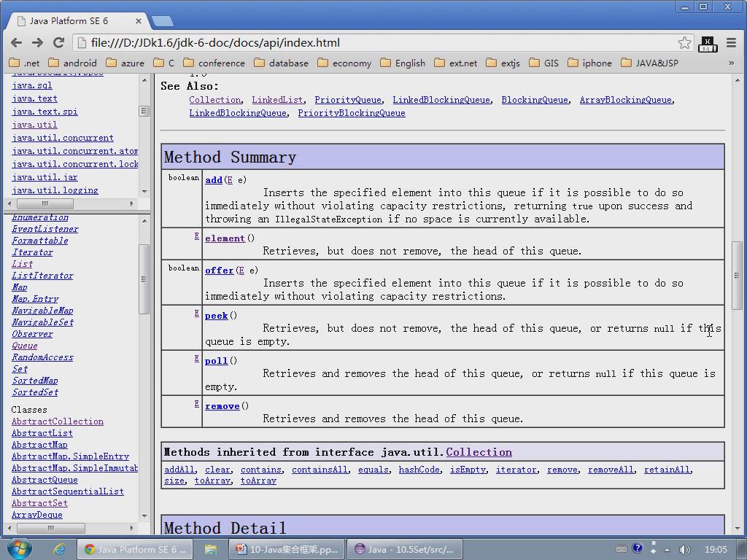Open the android bookmark folder

point(72,63)
